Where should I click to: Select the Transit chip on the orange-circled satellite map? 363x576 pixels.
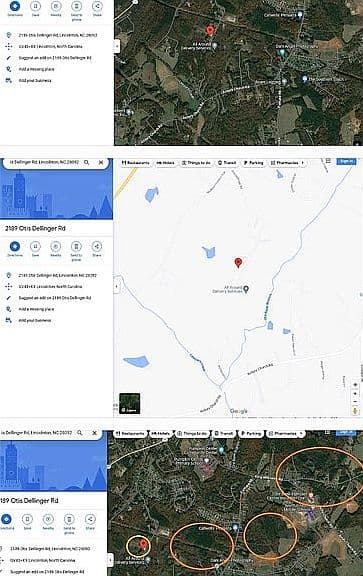click(224, 434)
